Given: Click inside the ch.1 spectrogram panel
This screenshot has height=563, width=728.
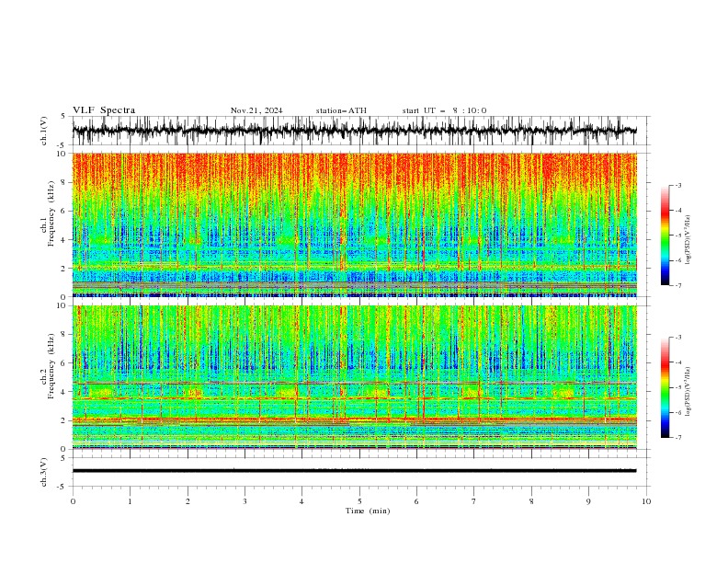Looking at the screenshot, I should (354, 224).
